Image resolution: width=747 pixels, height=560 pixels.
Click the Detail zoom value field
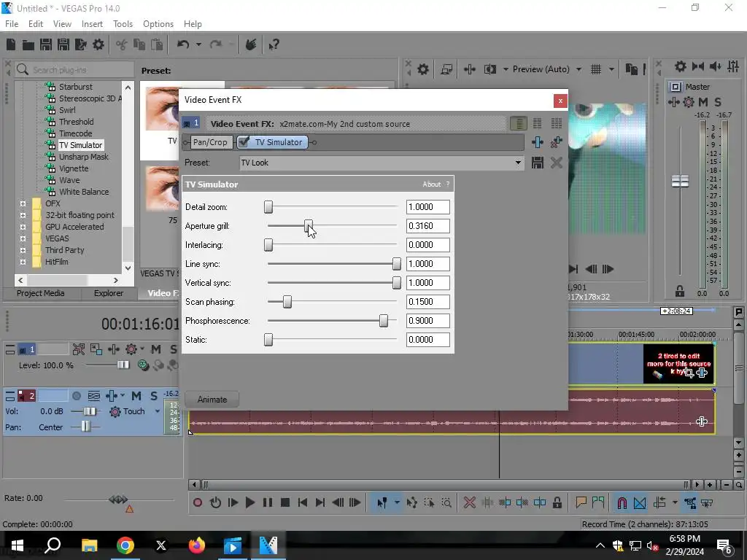click(427, 207)
